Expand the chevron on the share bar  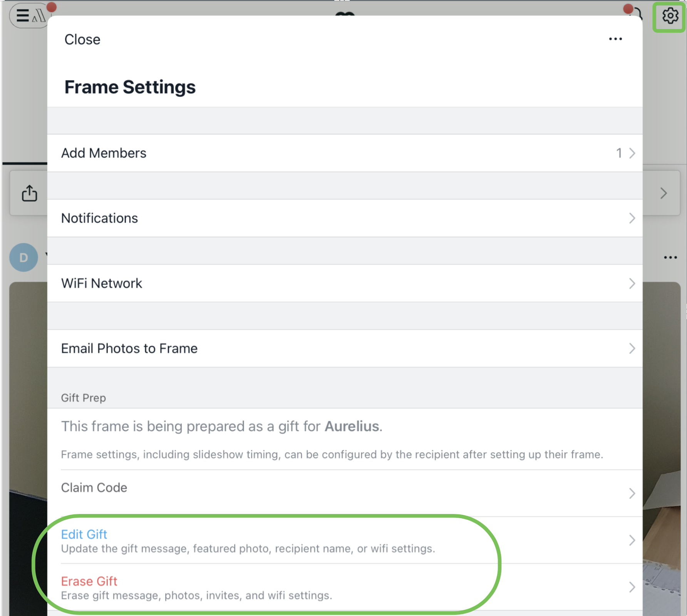664,193
